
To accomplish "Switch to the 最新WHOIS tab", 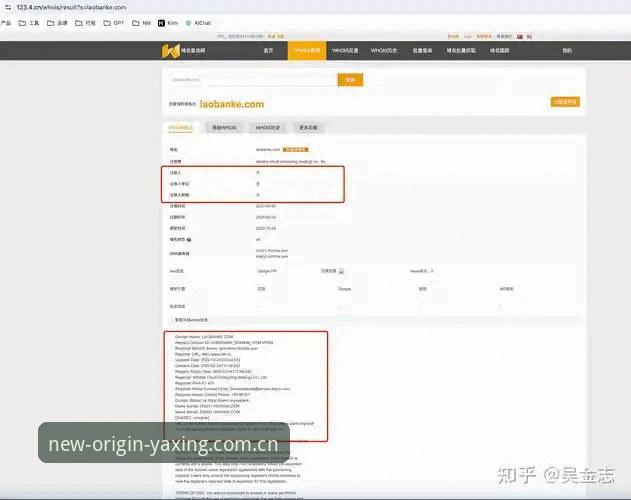I will pyautogui.click(x=224, y=128).
